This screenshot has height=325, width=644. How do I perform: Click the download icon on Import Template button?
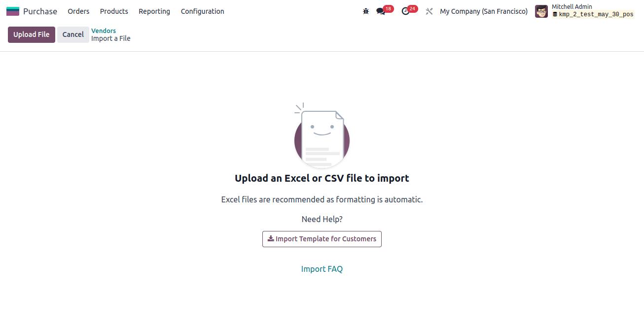(x=271, y=239)
